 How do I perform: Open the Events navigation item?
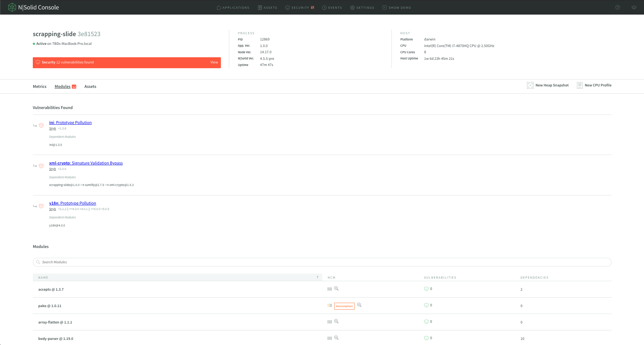pyautogui.click(x=332, y=8)
